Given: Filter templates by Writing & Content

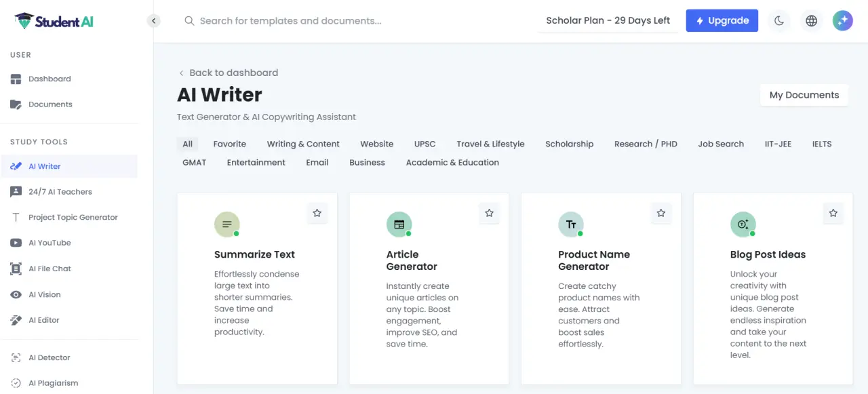Looking at the screenshot, I should (x=303, y=144).
